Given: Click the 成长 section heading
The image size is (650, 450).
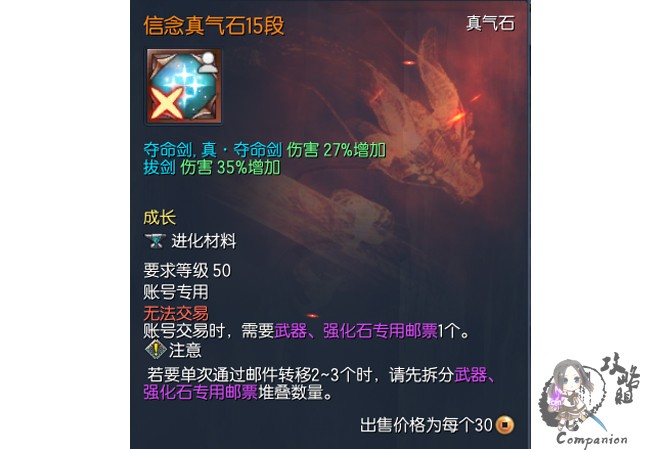Looking at the screenshot, I should (x=160, y=218).
